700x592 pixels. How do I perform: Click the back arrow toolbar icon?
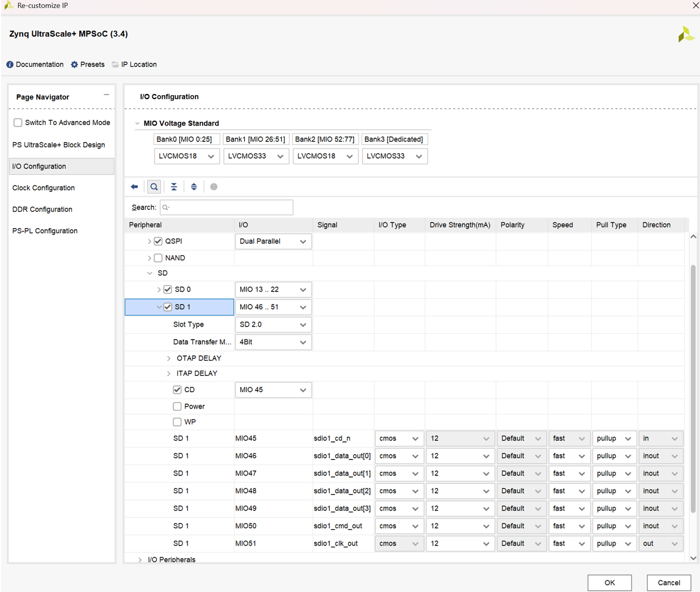click(134, 187)
